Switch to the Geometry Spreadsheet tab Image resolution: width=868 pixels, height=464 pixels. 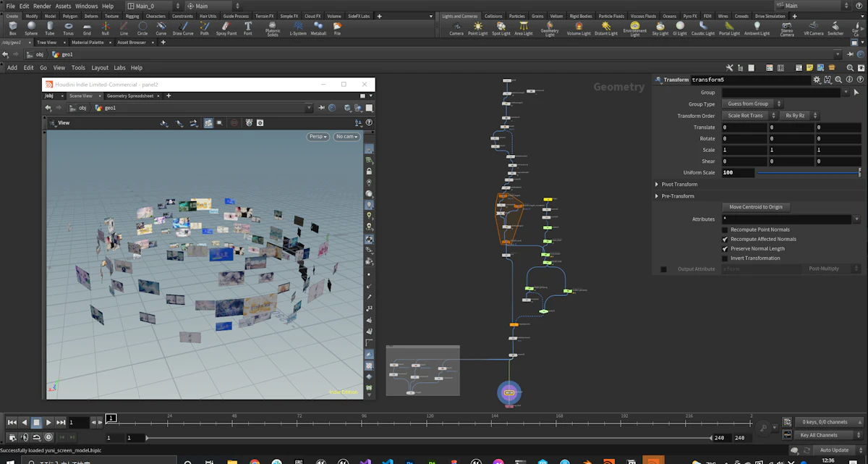click(130, 96)
